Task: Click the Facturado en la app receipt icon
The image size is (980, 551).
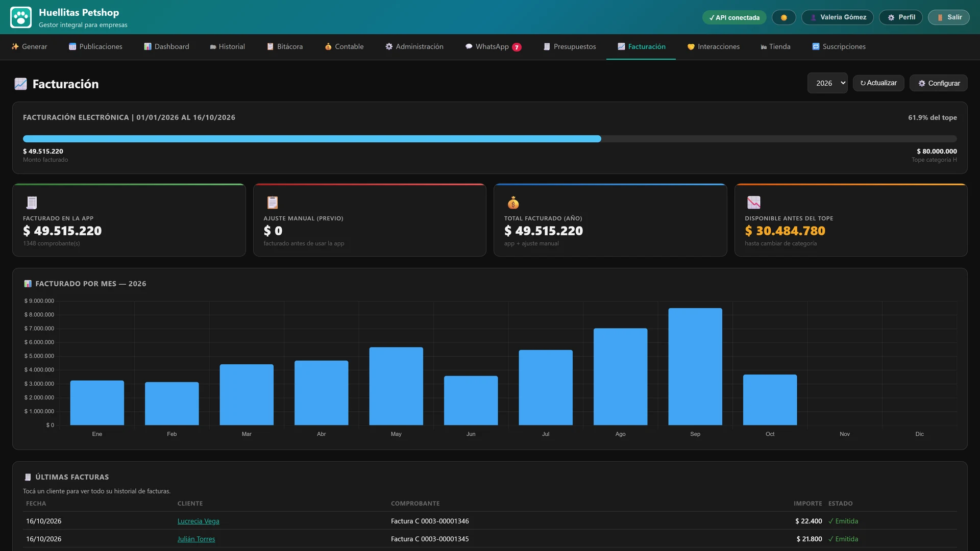Action: click(32, 203)
